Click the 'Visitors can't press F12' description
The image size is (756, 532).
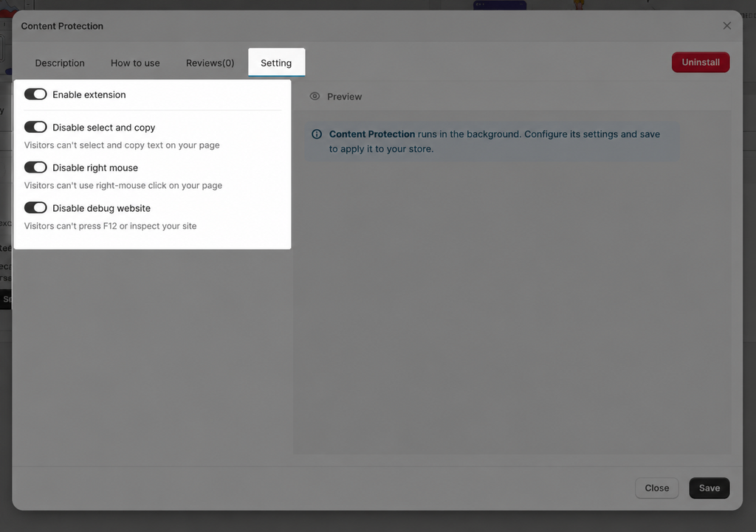[x=111, y=226]
